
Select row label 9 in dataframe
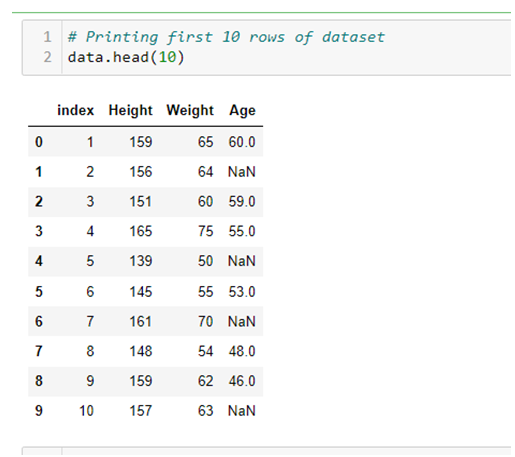[x=39, y=411]
